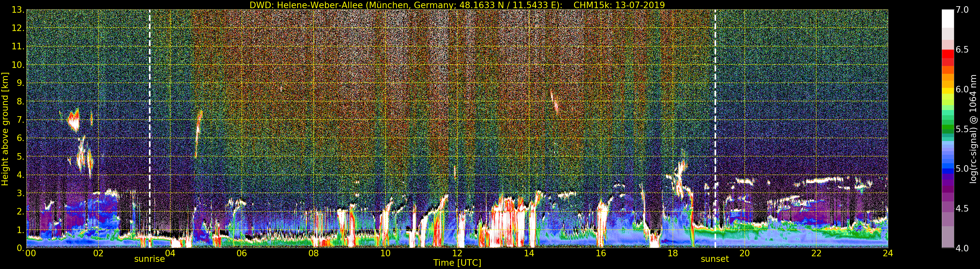The height and width of the screenshot is (269, 980).
Task: Click the "sunset" label
Action: [x=715, y=259]
